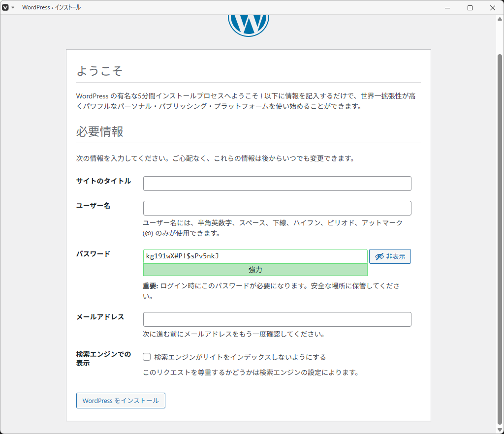Image resolution: width=504 pixels, height=434 pixels.
Task: Toggle password visibility with 非表示 button
Action: [x=390, y=256]
